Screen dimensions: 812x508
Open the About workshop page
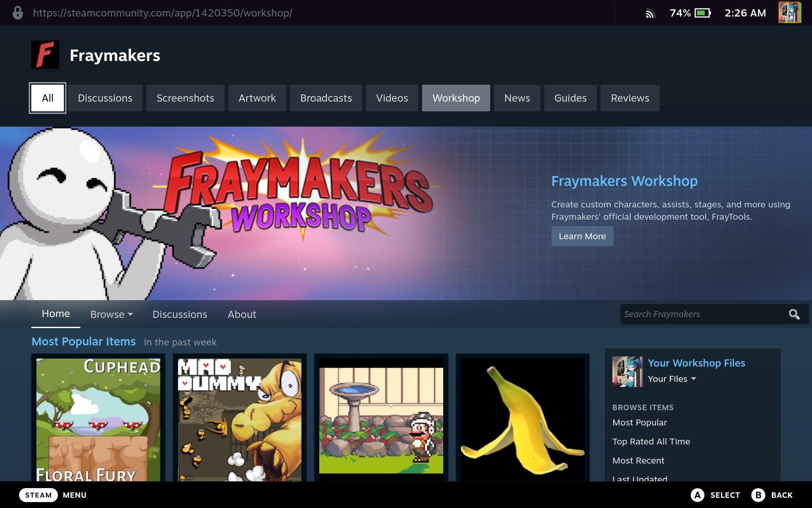click(x=242, y=315)
